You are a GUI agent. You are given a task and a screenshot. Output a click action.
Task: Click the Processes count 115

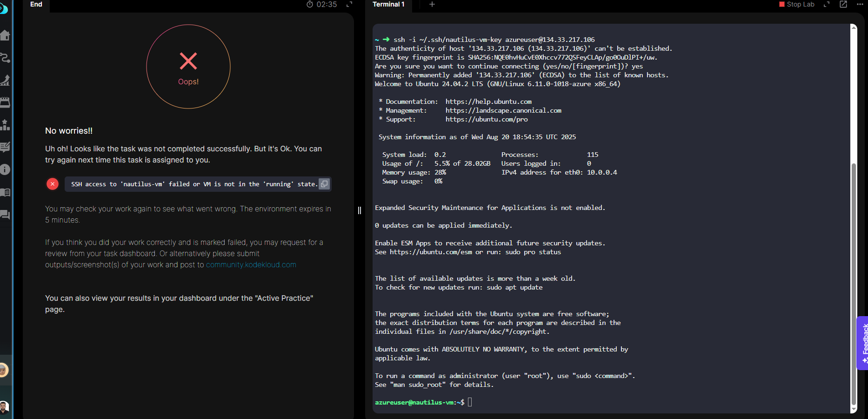pyautogui.click(x=593, y=155)
